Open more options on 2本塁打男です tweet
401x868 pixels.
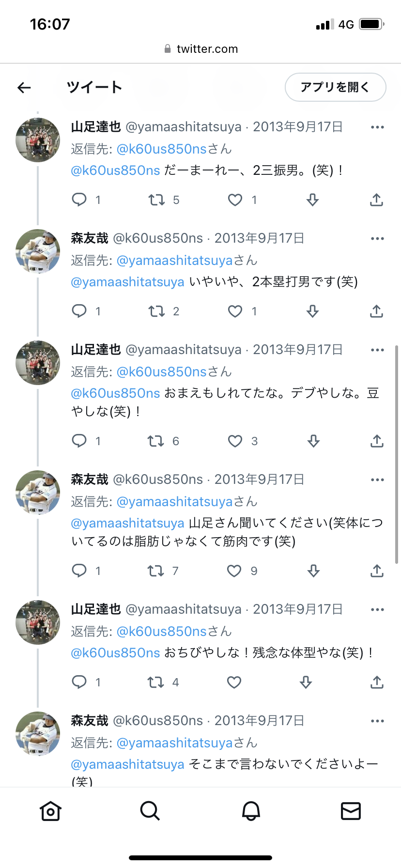[x=377, y=239]
